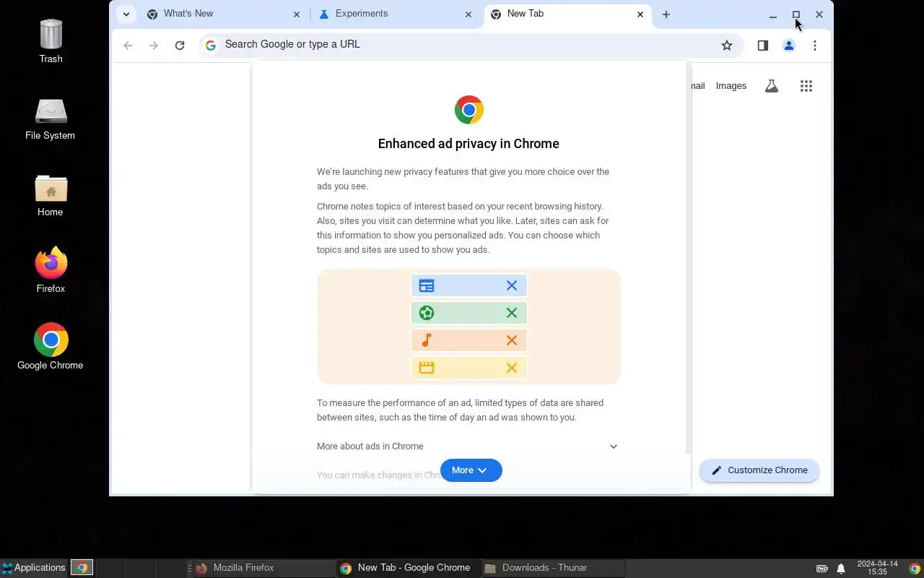Switch to Mozilla Firefox in the taskbar

(x=263, y=568)
